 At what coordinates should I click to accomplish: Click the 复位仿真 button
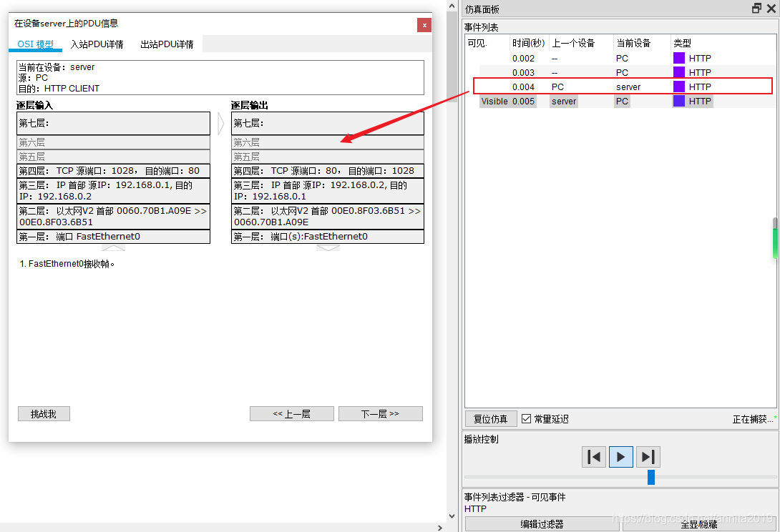(x=490, y=418)
